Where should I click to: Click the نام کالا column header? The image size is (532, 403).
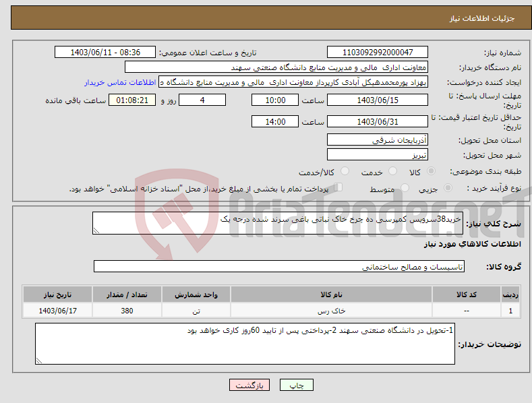[331, 294]
